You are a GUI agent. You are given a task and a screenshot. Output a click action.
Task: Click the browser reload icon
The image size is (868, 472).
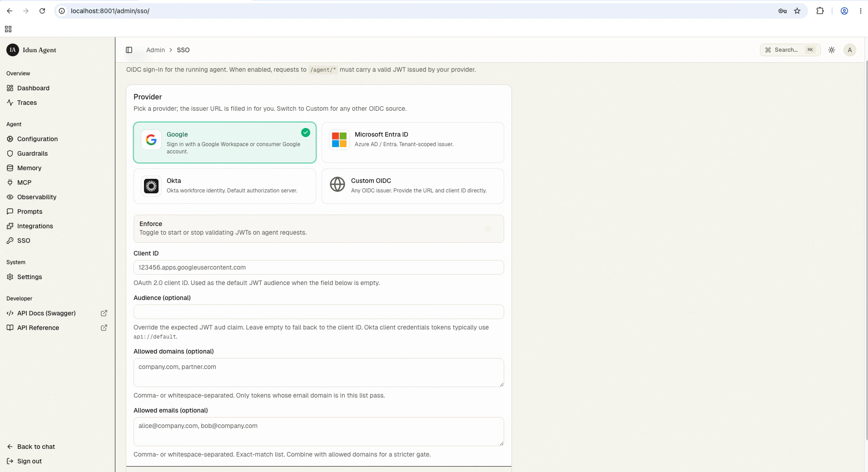tap(42, 11)
